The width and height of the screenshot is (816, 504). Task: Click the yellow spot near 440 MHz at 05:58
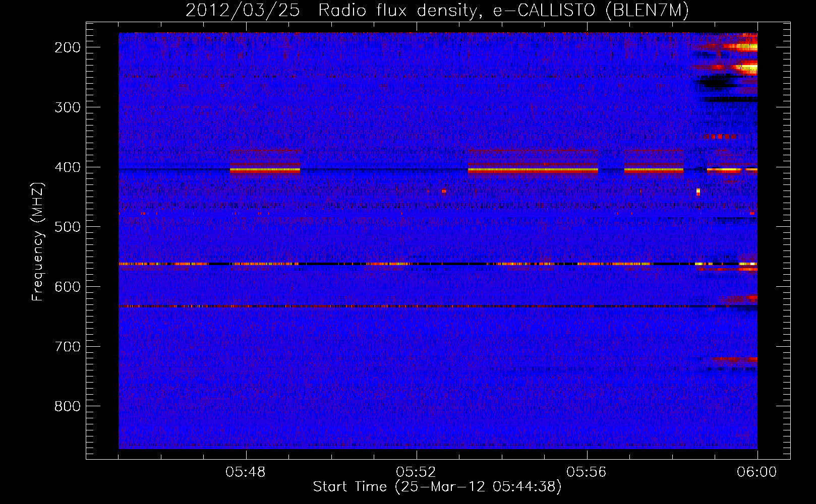(698, 191)
